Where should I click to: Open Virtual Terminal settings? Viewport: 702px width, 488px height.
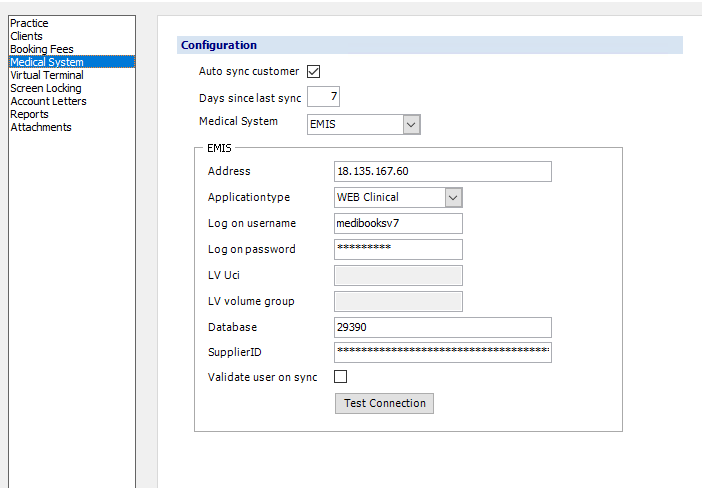46,75
